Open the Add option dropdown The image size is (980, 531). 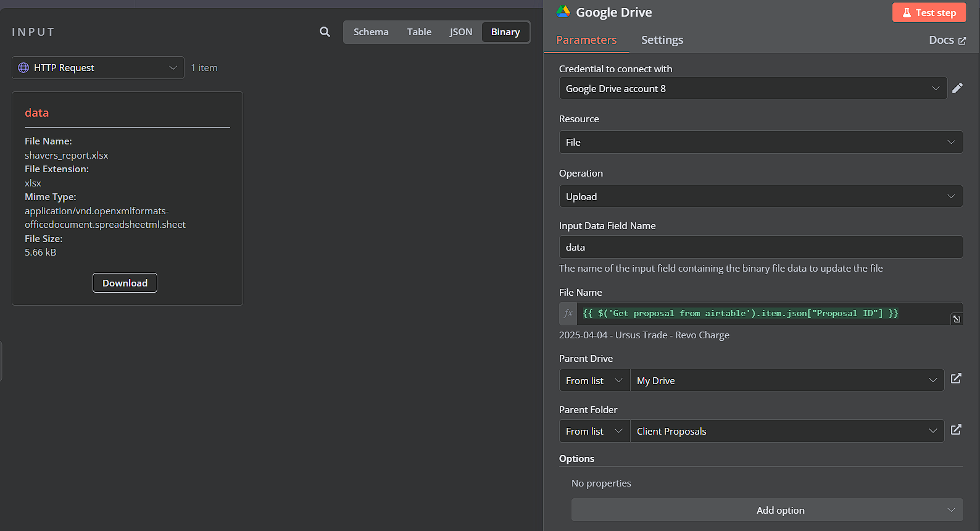tap(767, 510)
